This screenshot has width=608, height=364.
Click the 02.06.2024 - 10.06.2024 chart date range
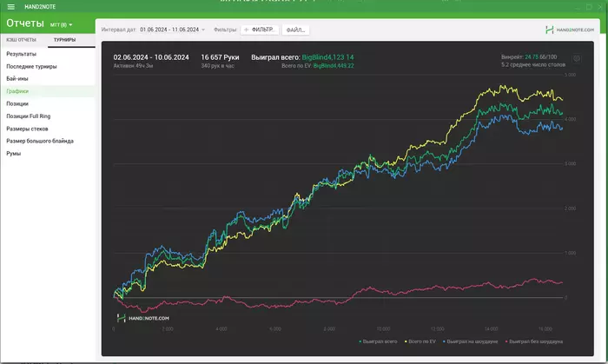pos(151,57)
